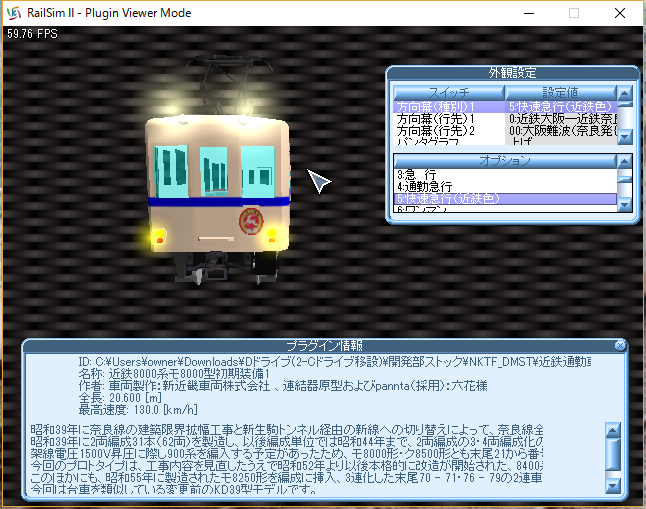This screenshot has height=509, width=646.
Task: Click the プラグイン情報 panel title
Action: click(x=324, y=345)
